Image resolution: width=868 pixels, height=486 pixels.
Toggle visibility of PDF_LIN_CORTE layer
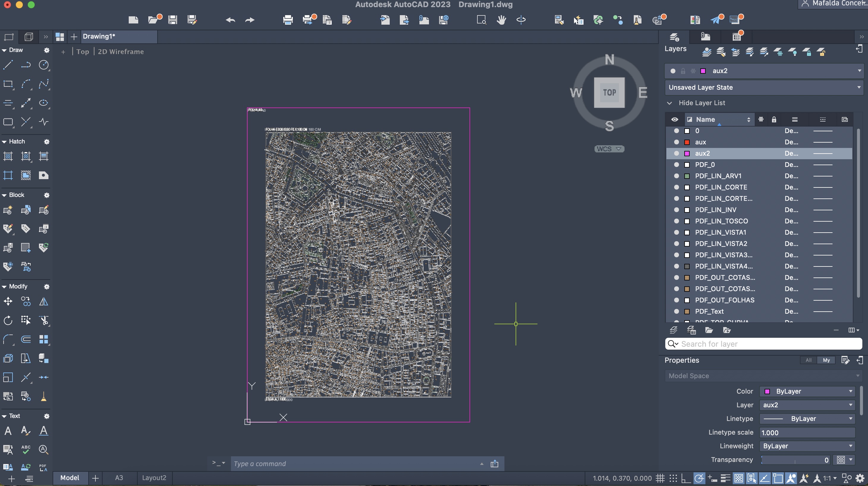676,187
